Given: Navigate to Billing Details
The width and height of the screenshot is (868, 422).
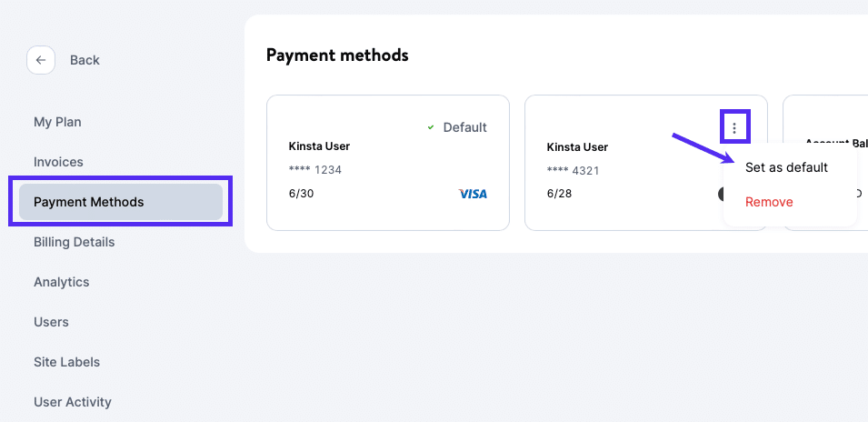Looking at the screenshot, I should pos(74,242).
